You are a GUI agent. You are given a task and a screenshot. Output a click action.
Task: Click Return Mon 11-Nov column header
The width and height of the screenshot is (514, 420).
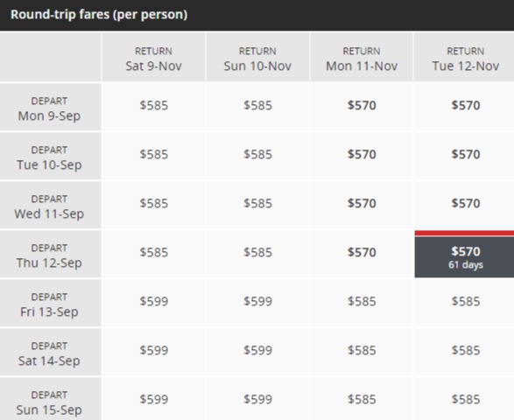click(x=362, y=58)
